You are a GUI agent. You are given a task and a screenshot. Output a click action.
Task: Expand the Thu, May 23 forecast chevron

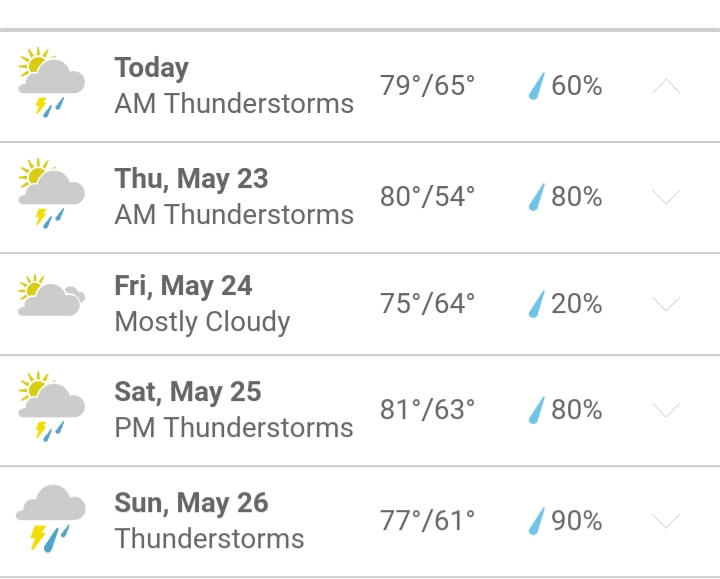pos(666,197)
